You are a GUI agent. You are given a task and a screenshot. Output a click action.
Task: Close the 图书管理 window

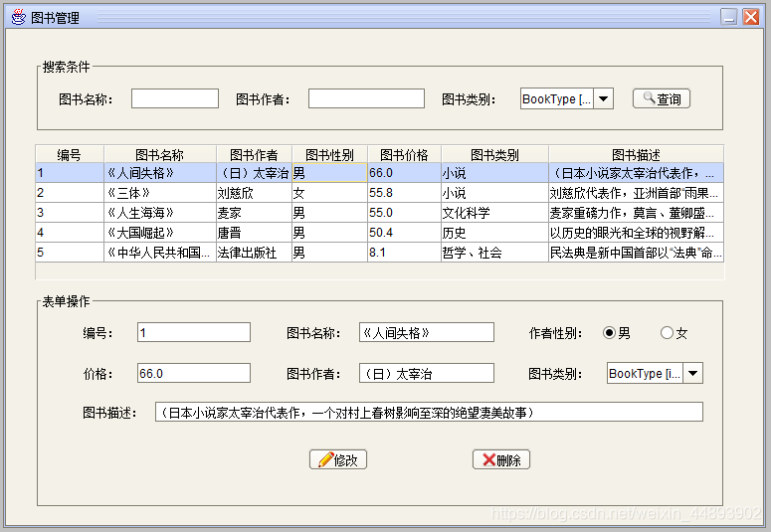751,17
